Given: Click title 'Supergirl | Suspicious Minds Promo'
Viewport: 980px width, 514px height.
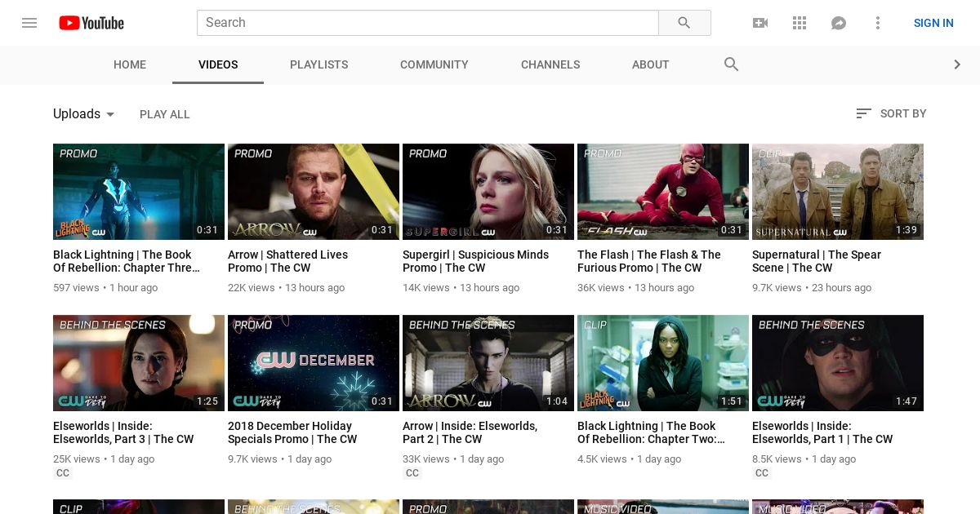Looking at the screenshot, I should pyautogui.click(x=475, y=261).
